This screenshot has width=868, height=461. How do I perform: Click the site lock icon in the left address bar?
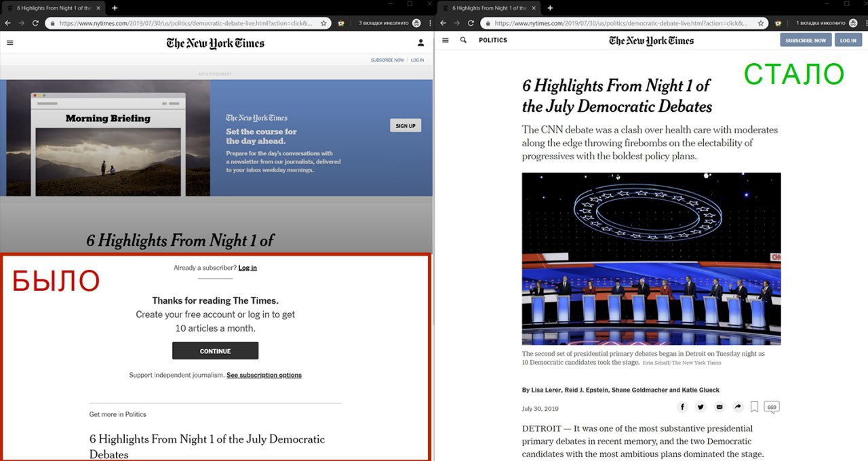53,23
